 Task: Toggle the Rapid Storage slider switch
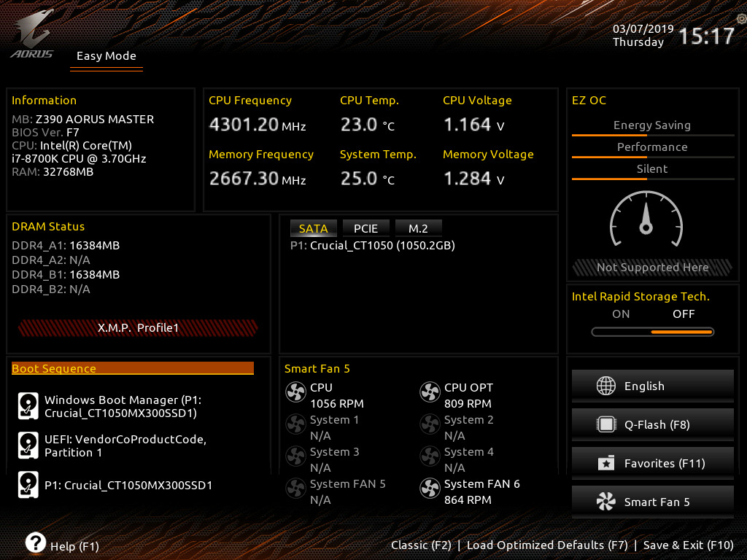(653, 332)
